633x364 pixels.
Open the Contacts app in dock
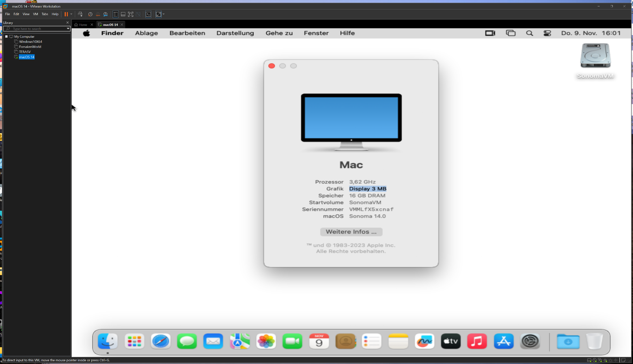point(345,341)
